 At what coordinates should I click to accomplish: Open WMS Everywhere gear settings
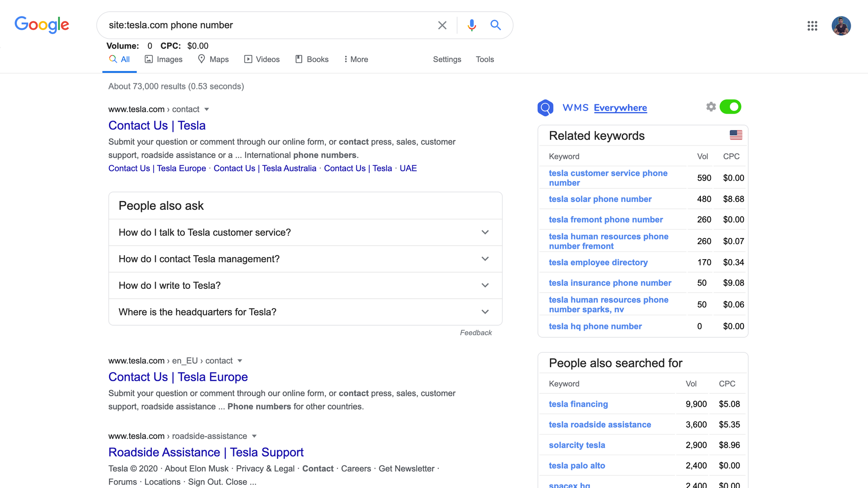tap(710, 107)
